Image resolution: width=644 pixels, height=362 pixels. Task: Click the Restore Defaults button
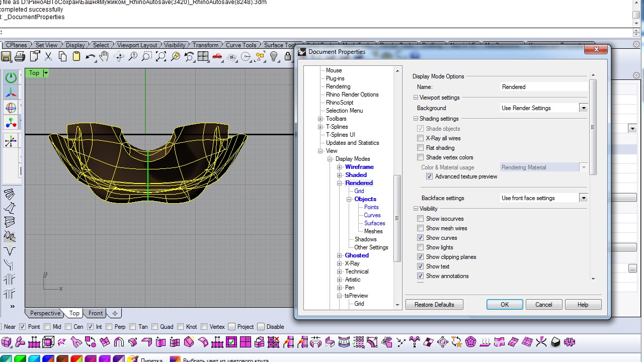(434, 305)
